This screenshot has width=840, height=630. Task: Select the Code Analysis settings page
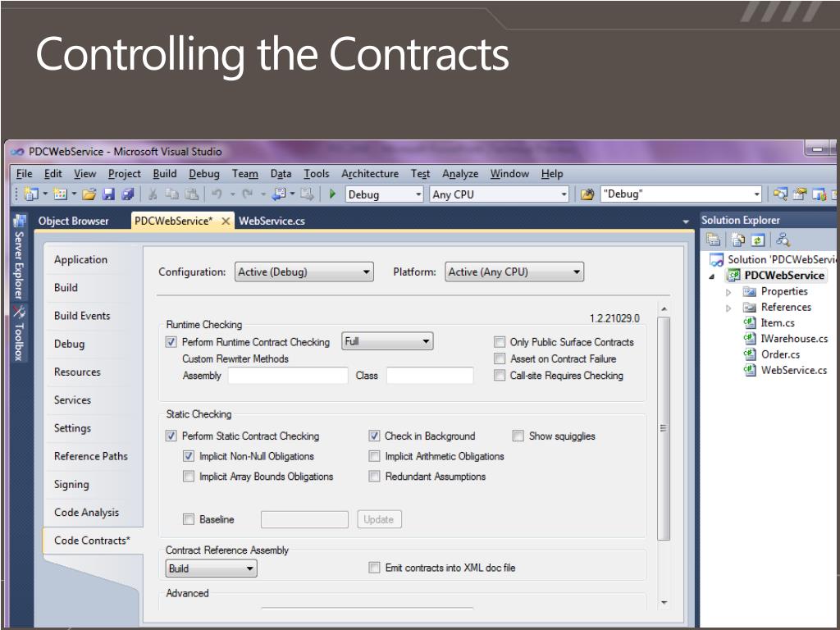(x=86, y=512)
